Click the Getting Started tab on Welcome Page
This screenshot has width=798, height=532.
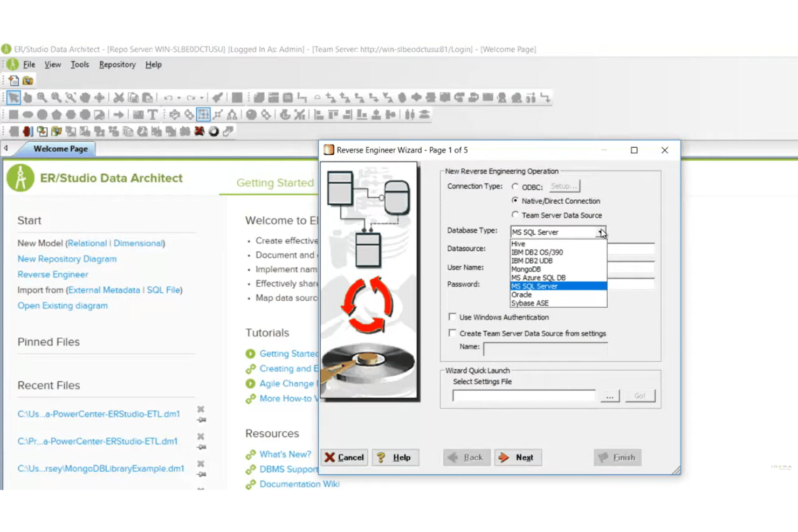pos(275,183)
